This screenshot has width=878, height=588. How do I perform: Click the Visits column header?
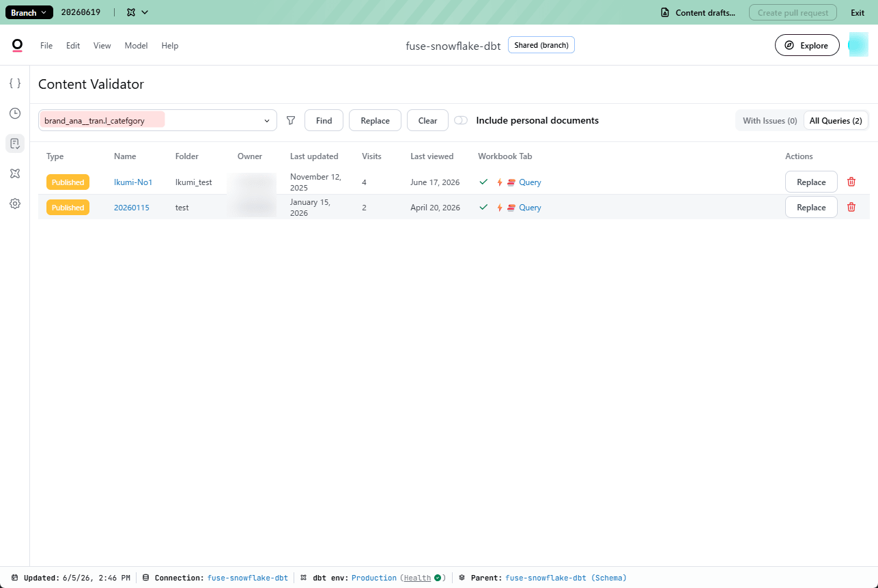tap(371, 156)
